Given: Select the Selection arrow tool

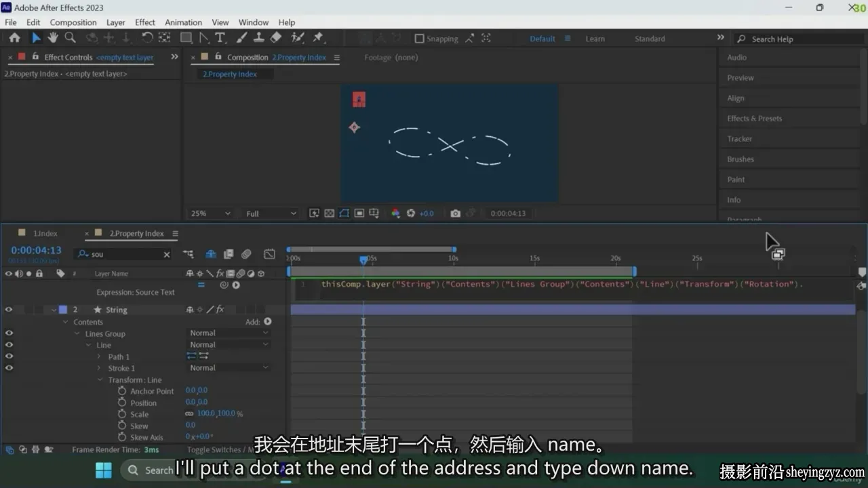Looking at the screenshot, I should click(x=36, y=38).
